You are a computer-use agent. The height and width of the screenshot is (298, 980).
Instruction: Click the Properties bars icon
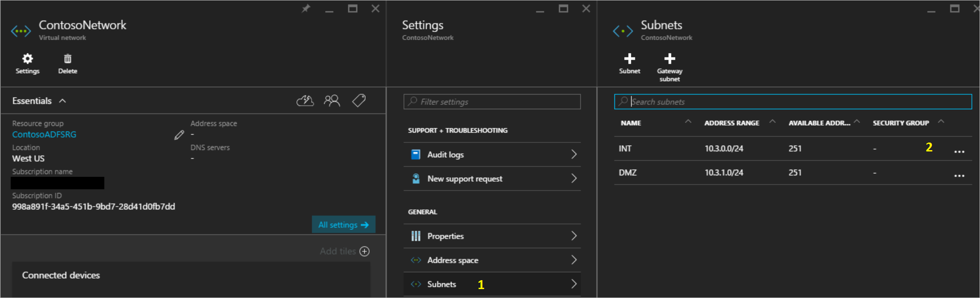pyautogui.click(x=416, y=236)
